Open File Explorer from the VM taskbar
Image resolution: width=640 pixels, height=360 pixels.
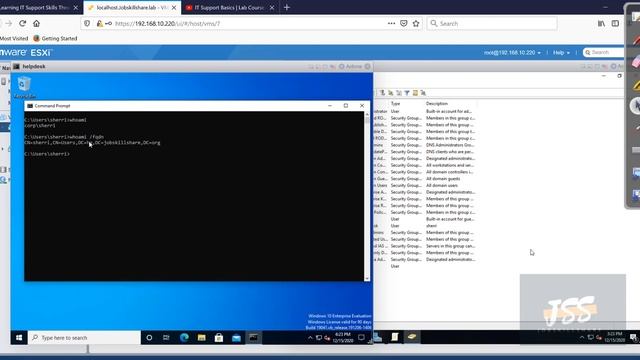tap(202, 338)
